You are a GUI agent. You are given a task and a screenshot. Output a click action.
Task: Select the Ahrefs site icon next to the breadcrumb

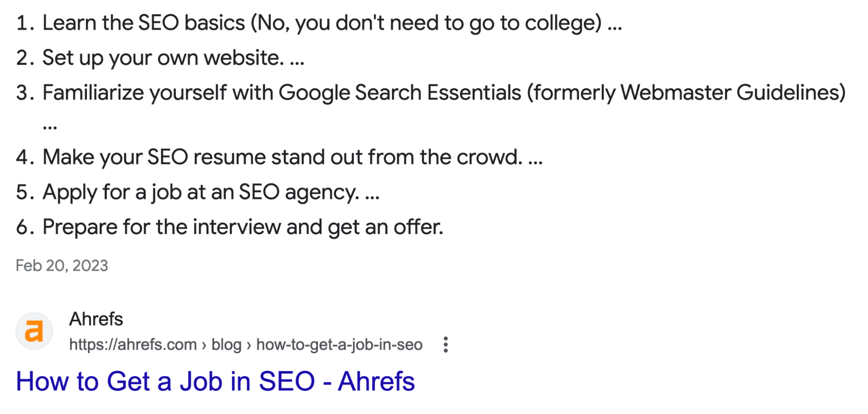click(x=35, y=330)
